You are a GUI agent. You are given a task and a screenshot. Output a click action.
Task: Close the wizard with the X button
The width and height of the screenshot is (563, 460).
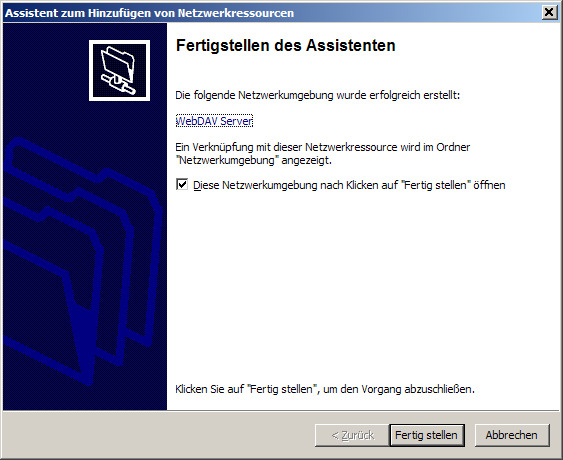[x=549, y=13]
